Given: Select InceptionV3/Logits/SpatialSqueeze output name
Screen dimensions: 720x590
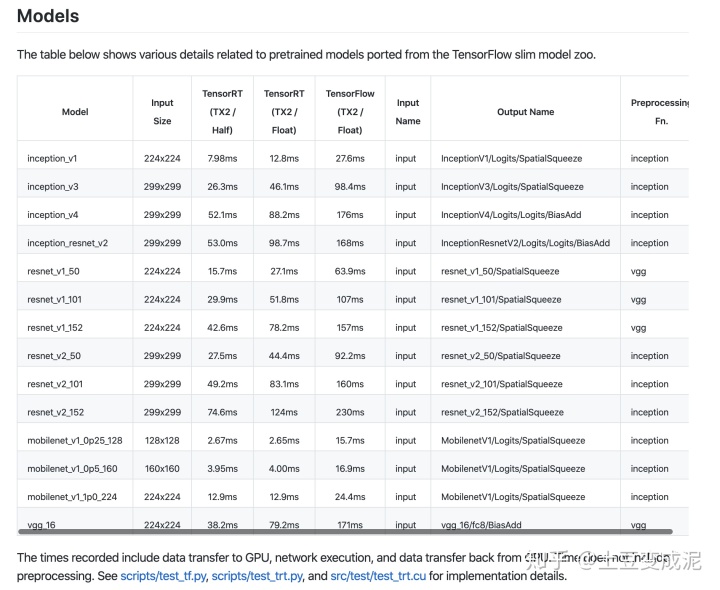Looking at the screenshot, I should pyautogui.click(x=511, y=186).
